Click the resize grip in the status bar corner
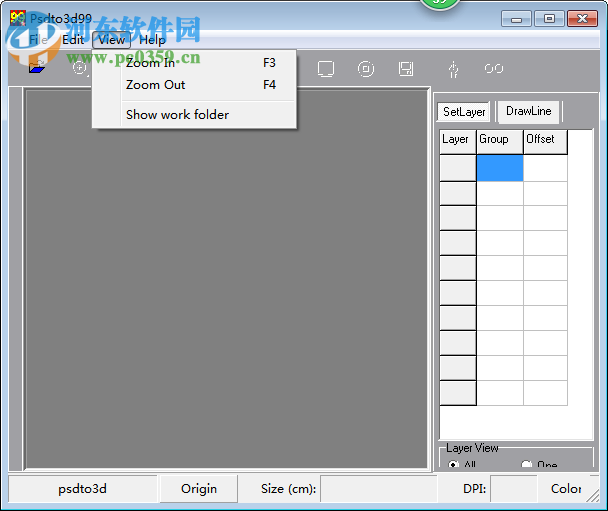Screen dimensions: 608x511 point(593,495)
